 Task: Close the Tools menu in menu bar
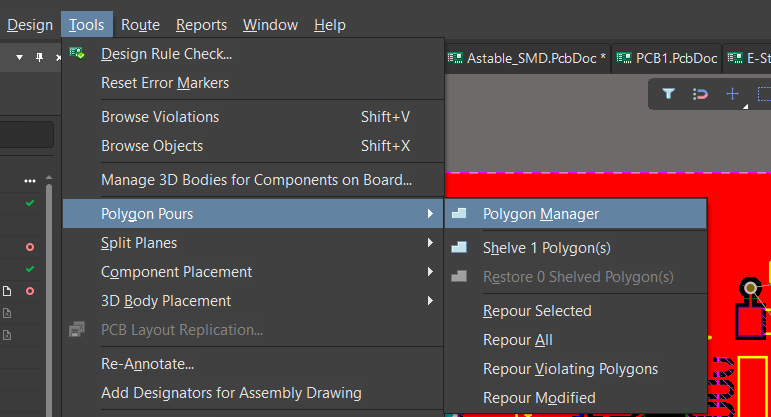point(87,25)
